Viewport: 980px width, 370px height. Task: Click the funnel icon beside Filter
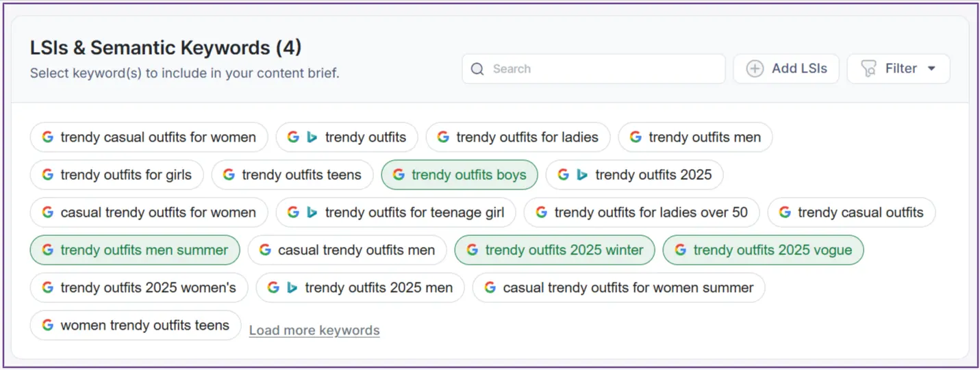coord(868,69)
